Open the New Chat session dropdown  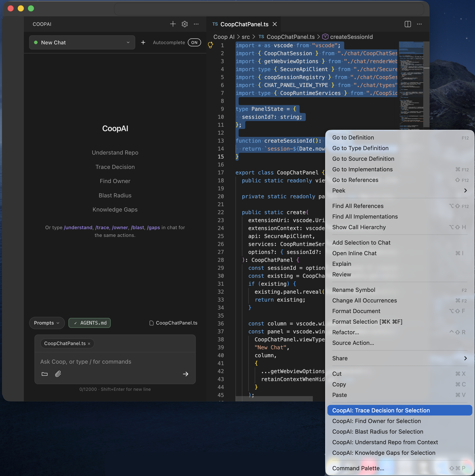point(82,42)
